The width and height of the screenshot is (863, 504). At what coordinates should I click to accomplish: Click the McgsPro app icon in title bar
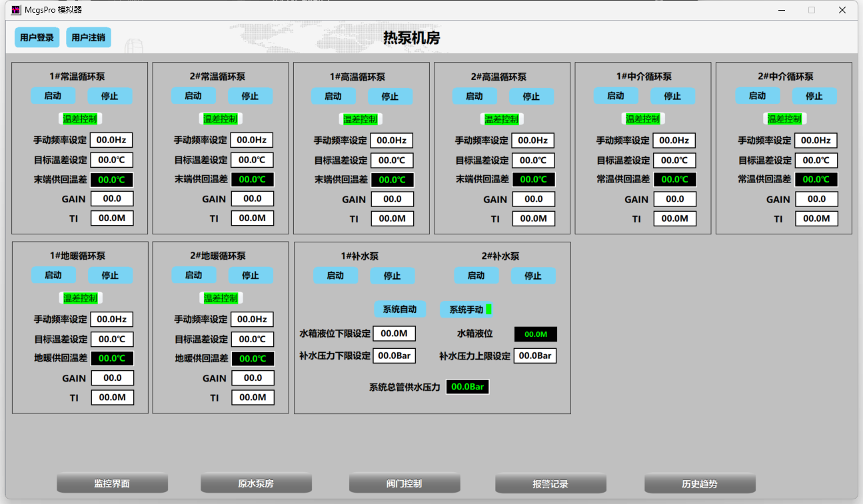tap(17, 10)
